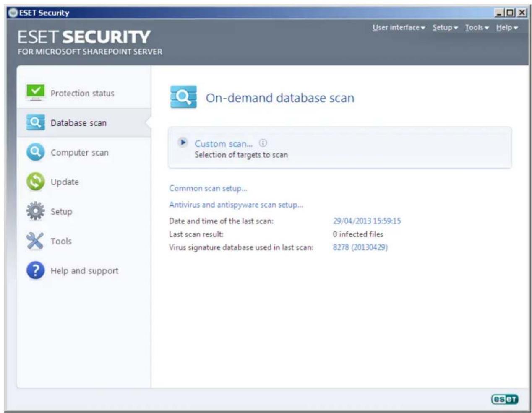The height and width of the screenshot is (413, 532).
Task: Click the ESET logo in bottom corner
Action: tap(505, 399)
